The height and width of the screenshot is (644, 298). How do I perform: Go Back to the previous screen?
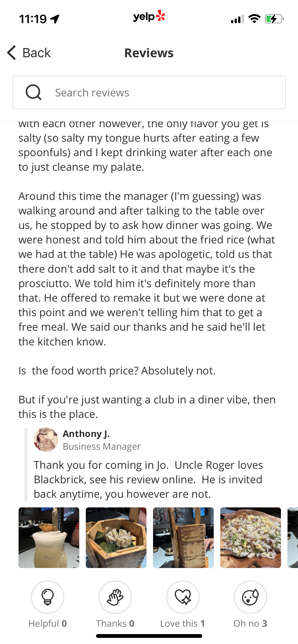pyautogui.click(x=36, y=53)
